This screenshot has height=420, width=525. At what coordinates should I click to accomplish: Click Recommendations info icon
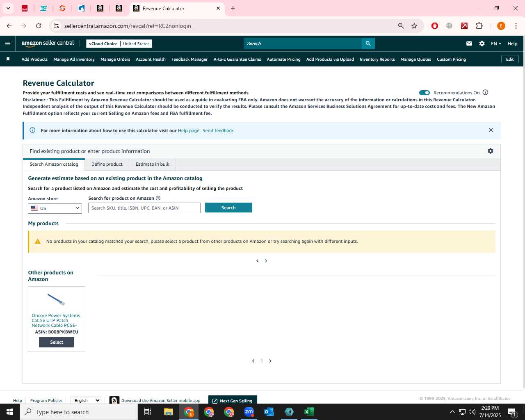coord(485,92)
